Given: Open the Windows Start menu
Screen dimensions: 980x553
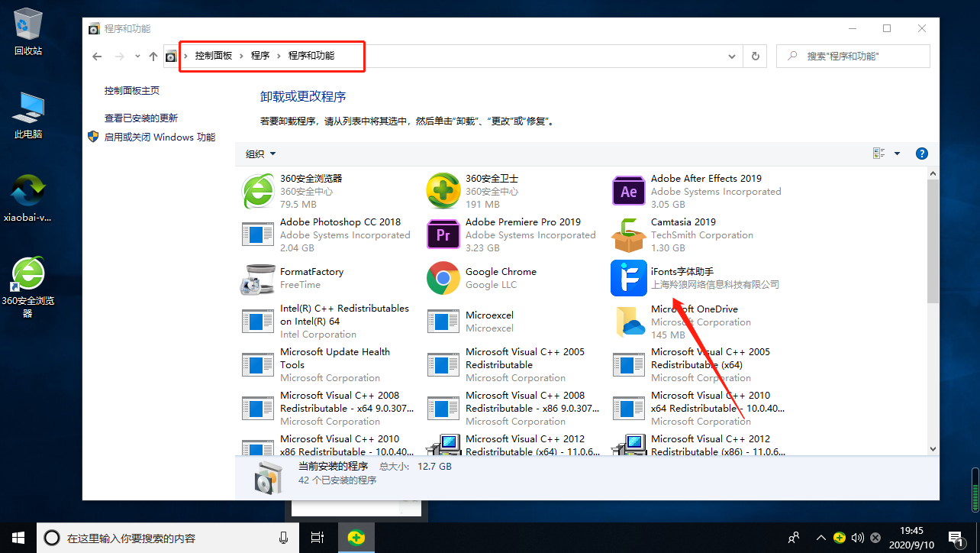Looking at the screenshot, I should click(18, 538).
